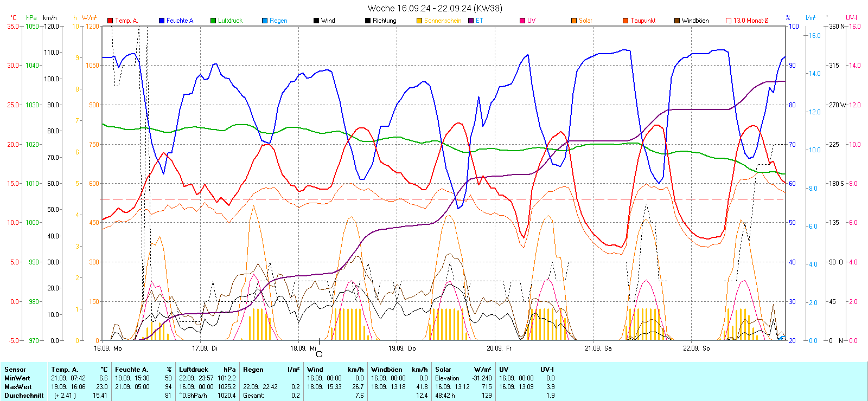Click the magenta UV legend square

(522, 21)
